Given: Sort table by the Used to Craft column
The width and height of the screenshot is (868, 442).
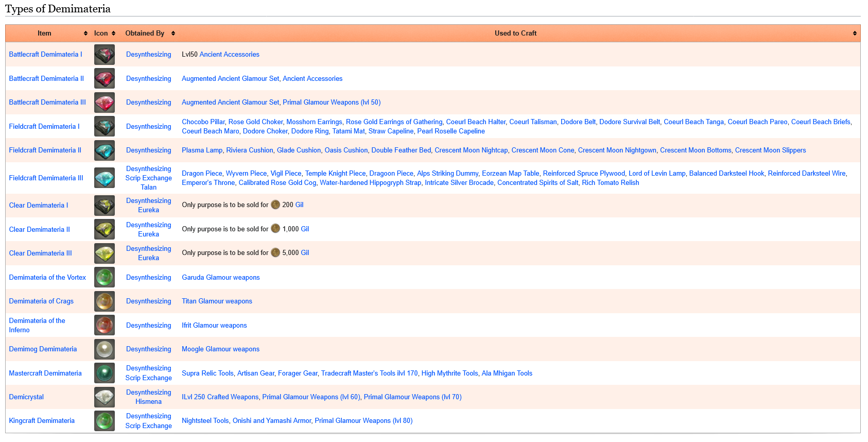Looking at the screenshot, I should [519, 33].
